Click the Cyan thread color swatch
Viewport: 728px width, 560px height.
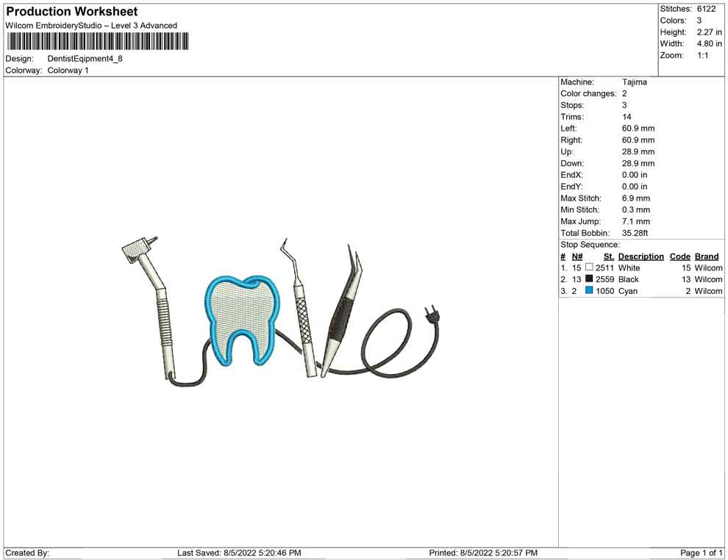coord(589,290)
